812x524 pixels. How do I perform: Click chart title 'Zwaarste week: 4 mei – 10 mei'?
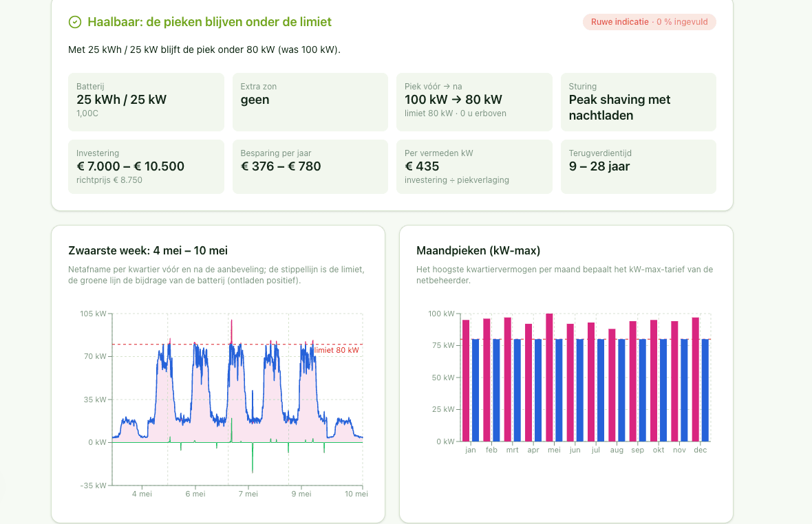click(148, 250)
